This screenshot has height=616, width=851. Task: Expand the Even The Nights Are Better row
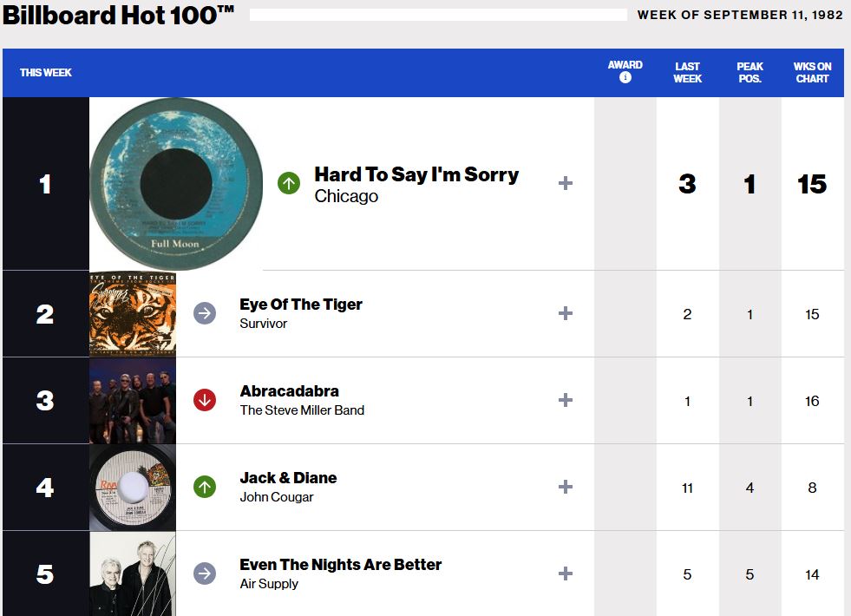[566, 573]
